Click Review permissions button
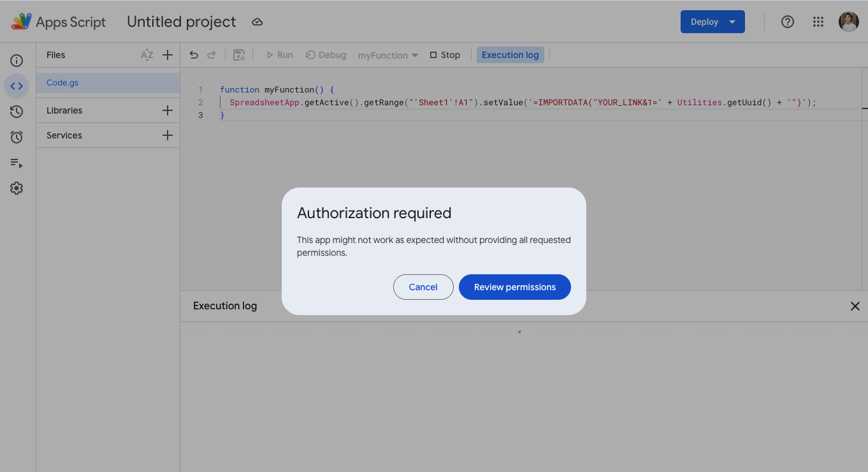Image resolution: width=868 pixels, height=472 pixels. click(x=515, y=287)
